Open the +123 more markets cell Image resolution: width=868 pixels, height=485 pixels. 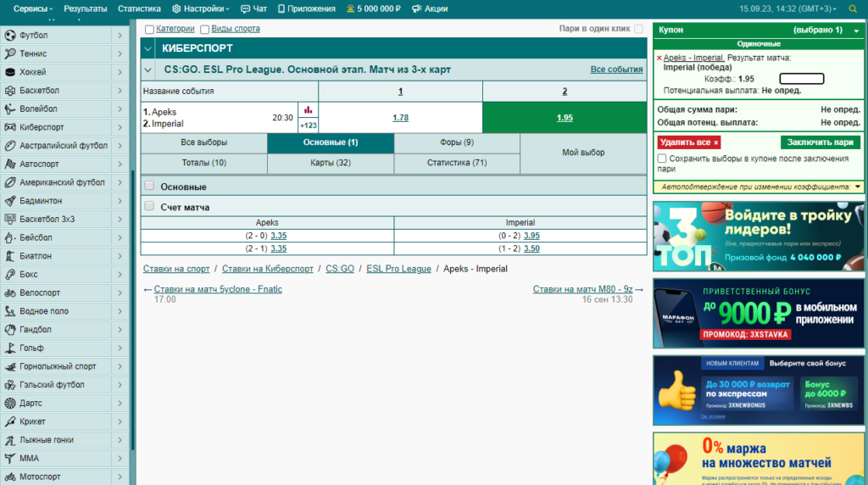coord(309,125)
